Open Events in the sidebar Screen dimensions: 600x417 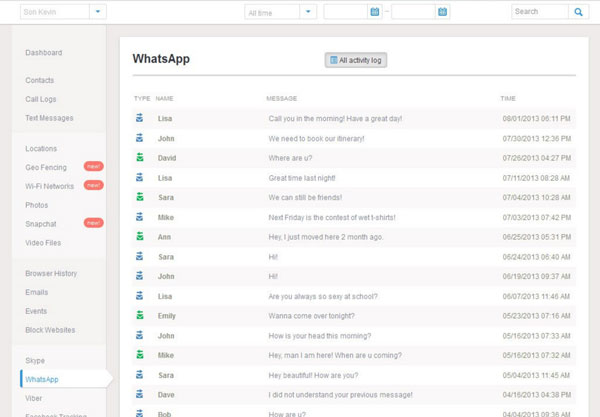36,311
